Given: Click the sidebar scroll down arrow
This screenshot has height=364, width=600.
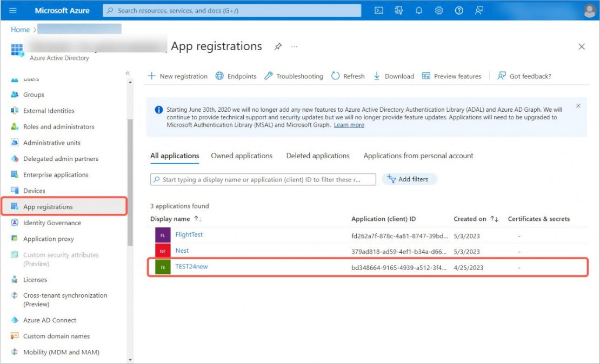Looking at the screenshot, I should pyautogui.click(x=130, y=360).
